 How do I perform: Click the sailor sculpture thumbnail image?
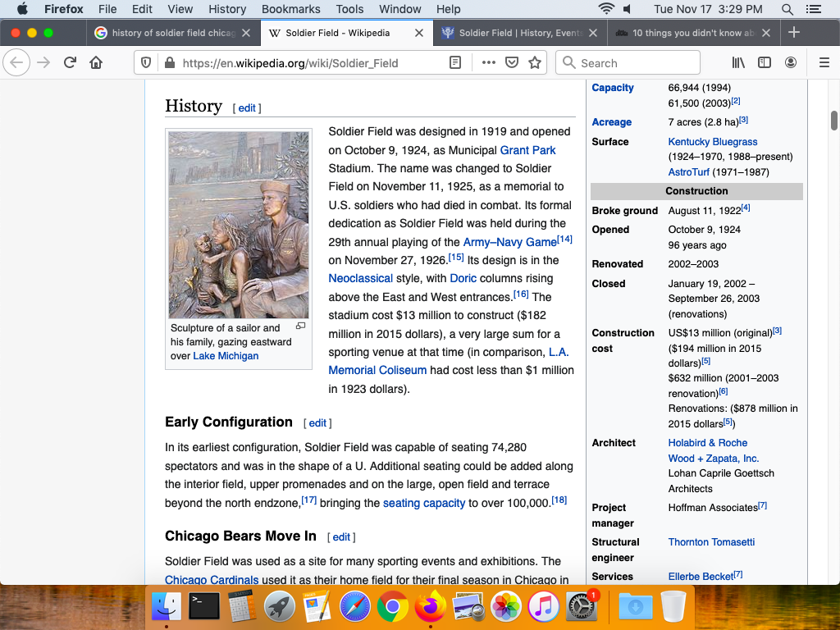(x=239, y=225)
